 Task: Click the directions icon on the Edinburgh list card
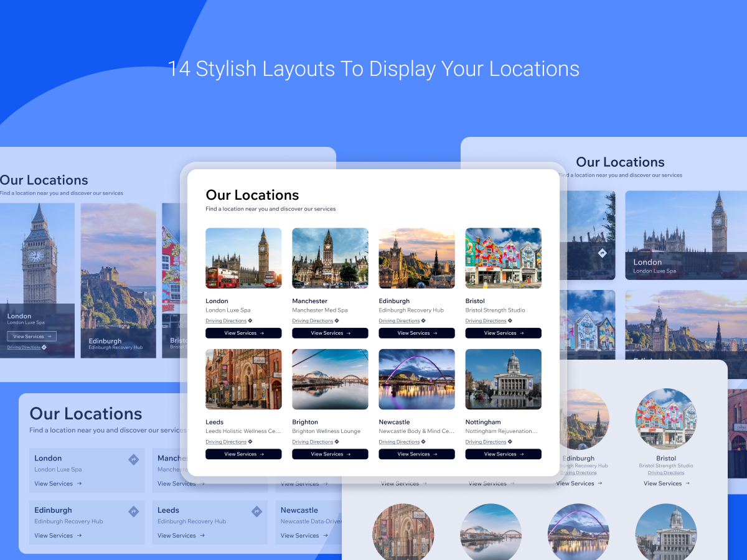click(133, 511)
